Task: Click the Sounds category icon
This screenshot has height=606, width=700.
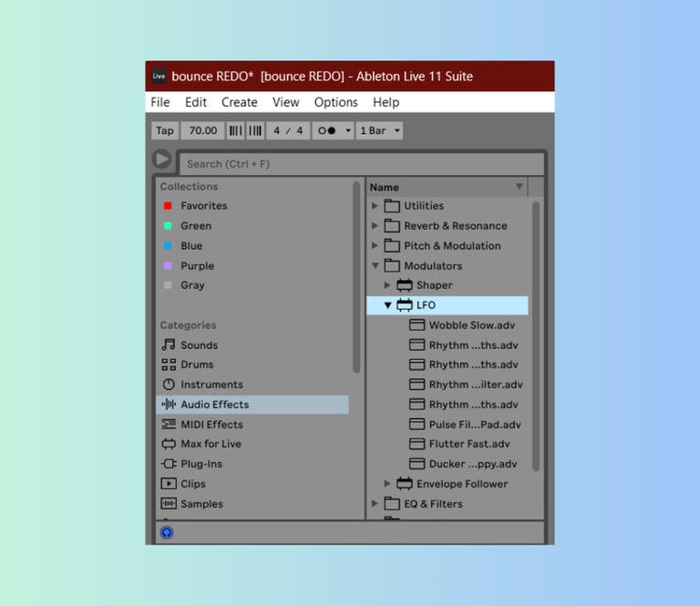Action: (169, 344)
